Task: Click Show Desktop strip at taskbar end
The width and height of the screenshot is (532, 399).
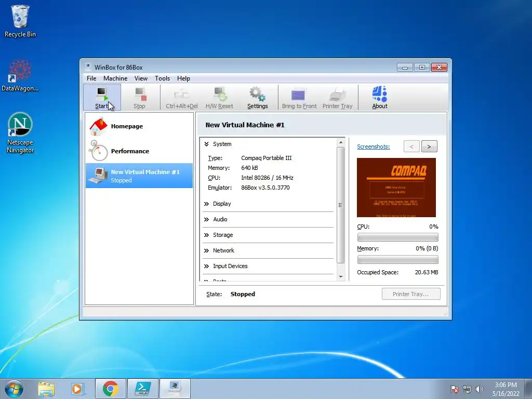Action: point(528,389)
